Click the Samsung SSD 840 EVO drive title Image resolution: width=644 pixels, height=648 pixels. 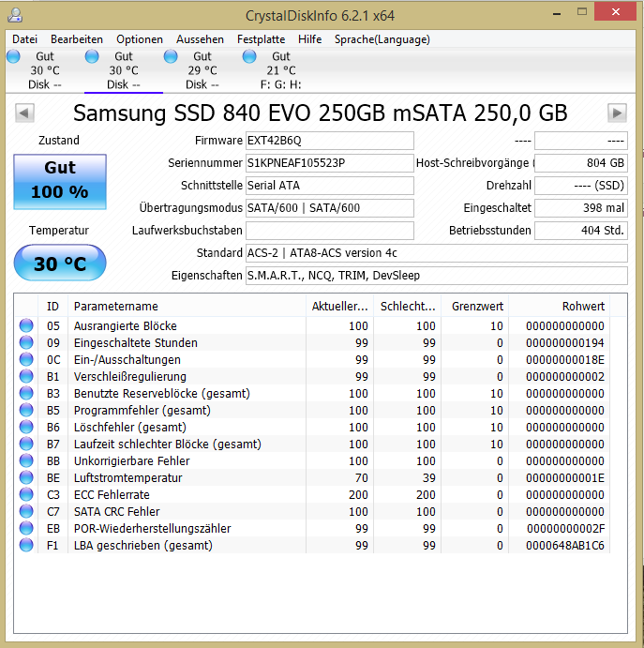(x=321, y=113)
